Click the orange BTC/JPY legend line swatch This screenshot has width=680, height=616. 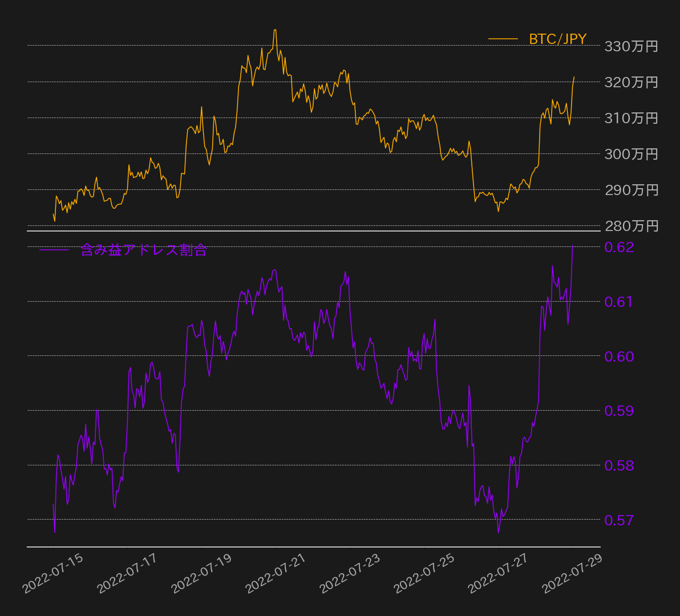[x=503, y=39]
